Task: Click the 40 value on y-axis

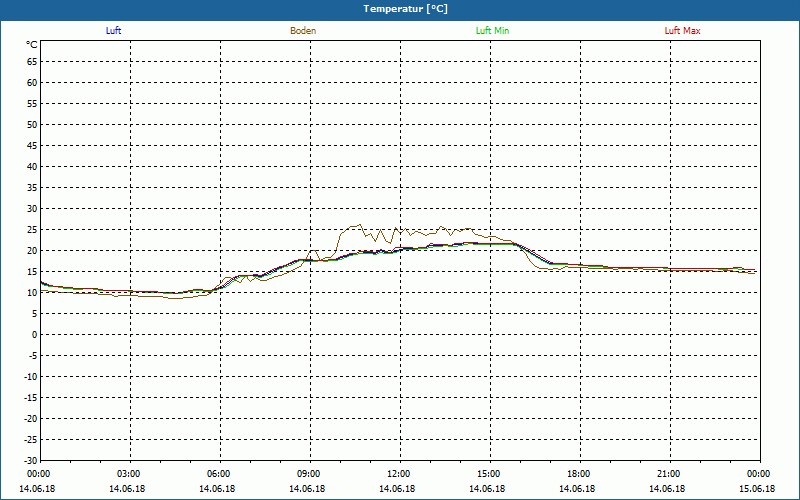Action: pos(32,167)
